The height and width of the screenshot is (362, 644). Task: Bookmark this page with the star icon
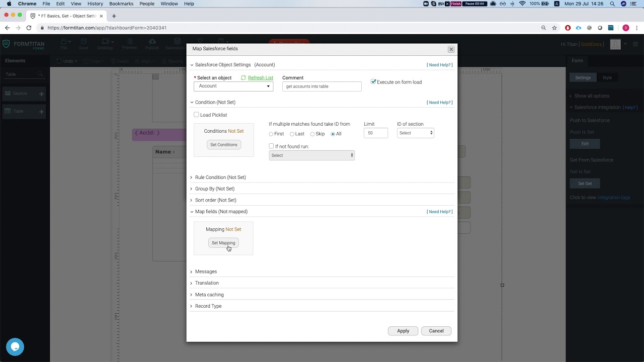[554, 28]
